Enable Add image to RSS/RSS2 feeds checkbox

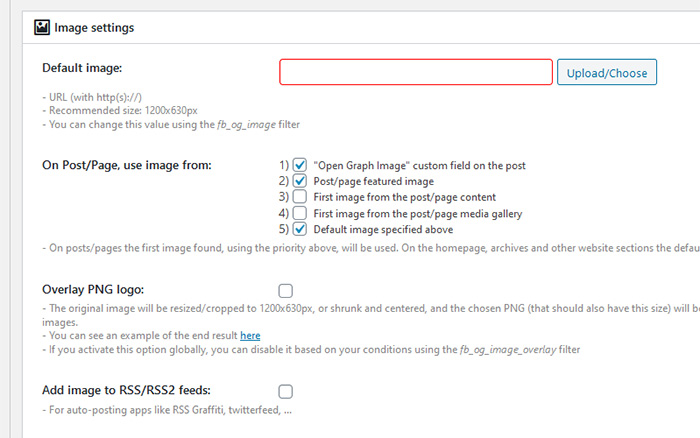[286, 392]
